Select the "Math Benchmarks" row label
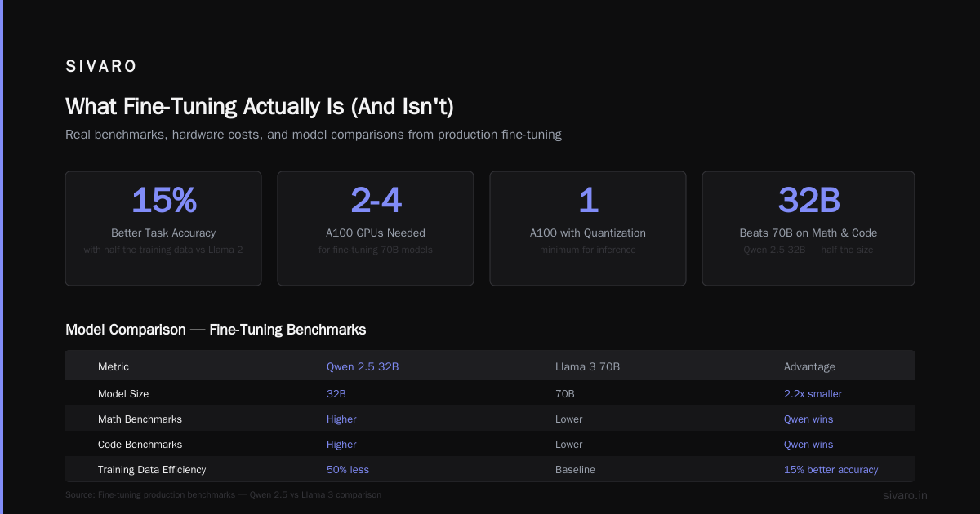The width and height of the screenshot is (980, 514). point(140,419)
